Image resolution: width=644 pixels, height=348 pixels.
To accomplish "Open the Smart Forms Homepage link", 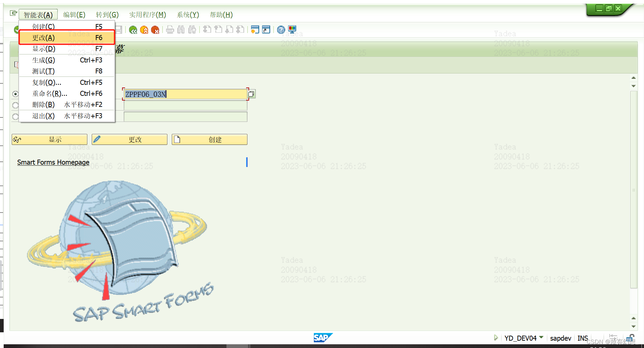I will [53, 162].
